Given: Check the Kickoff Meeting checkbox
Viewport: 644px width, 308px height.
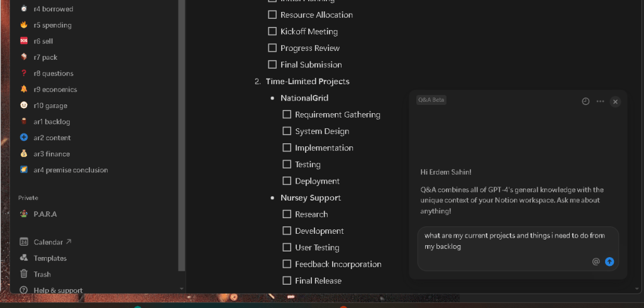Looking at the screenshot, I should point(272,31).
